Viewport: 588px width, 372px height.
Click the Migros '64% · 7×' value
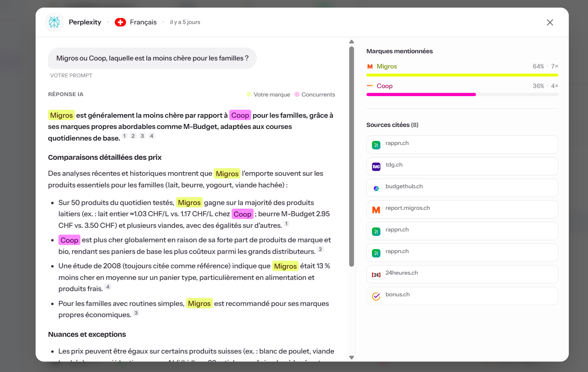pos(546,66)
